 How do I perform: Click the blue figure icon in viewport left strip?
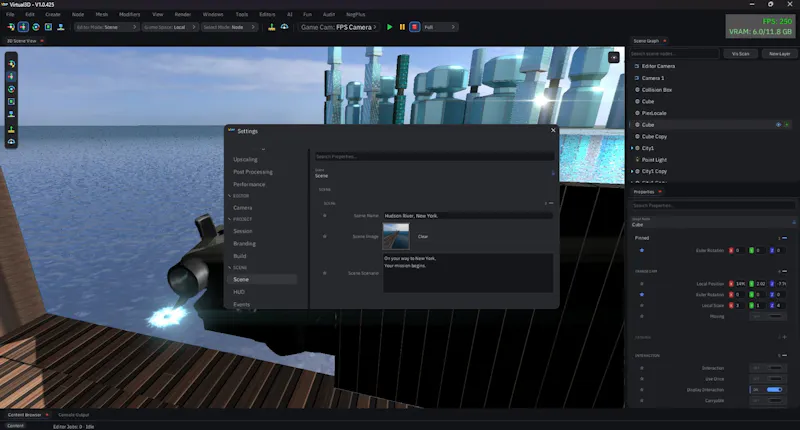(11, 114)
